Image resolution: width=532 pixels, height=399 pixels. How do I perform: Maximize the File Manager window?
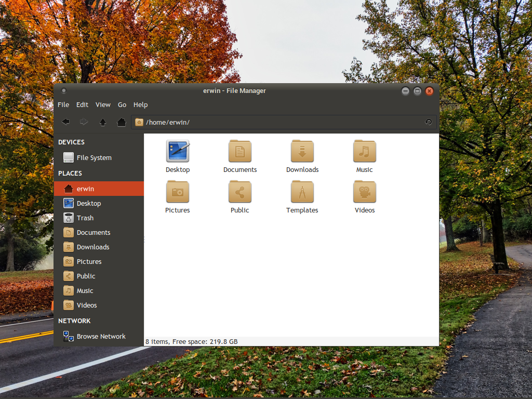(417, 91)
